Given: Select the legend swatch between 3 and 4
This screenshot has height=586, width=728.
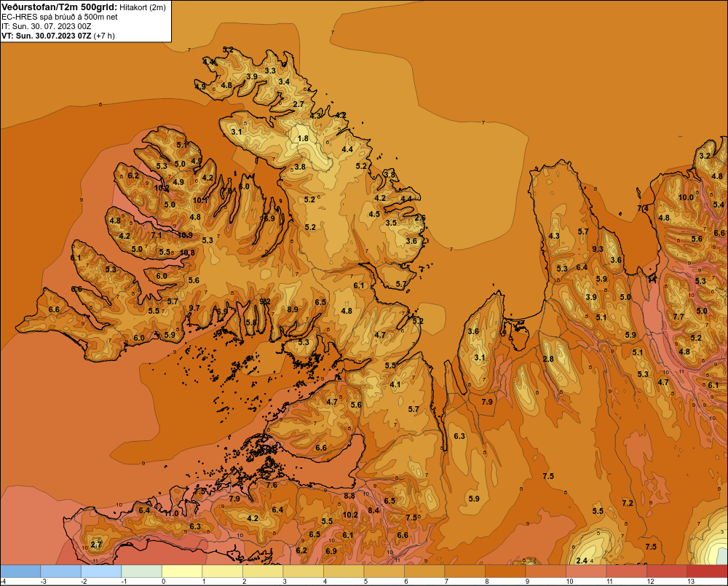Looking at the screenshot, I should click(303, 571).
